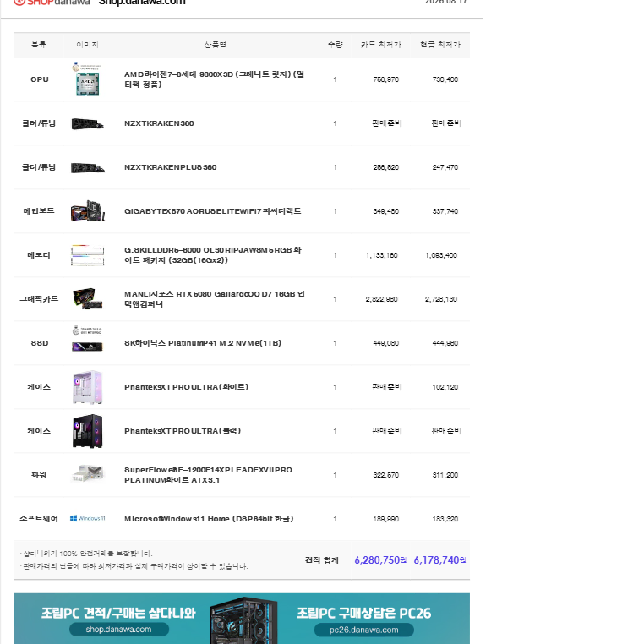This screenshot has height=644, width=644.
Task: Open the black Phanteks XT PRO ULTRA case thumbnail
Action: click(88, 431)
